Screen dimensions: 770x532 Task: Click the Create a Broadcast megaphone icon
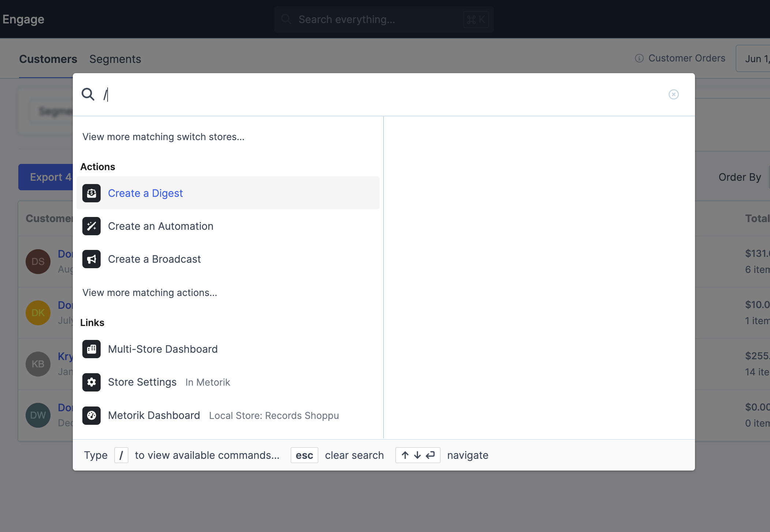(91, 259)
